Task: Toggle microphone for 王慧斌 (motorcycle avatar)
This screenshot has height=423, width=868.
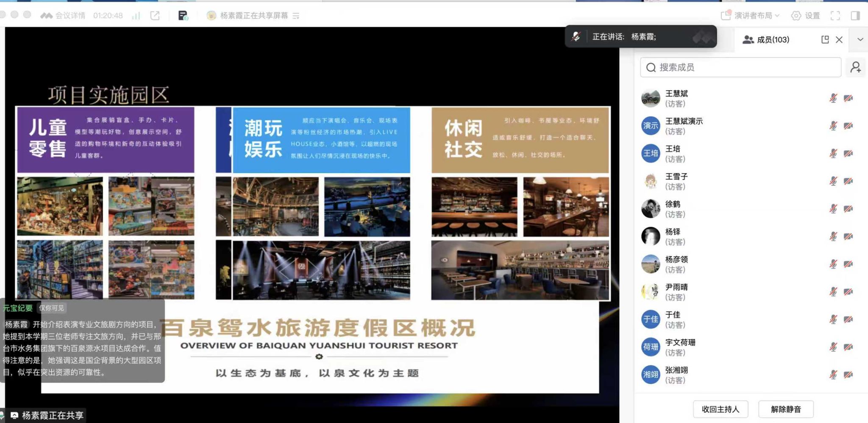Action: pyautogui.click(x=833, y=98)
